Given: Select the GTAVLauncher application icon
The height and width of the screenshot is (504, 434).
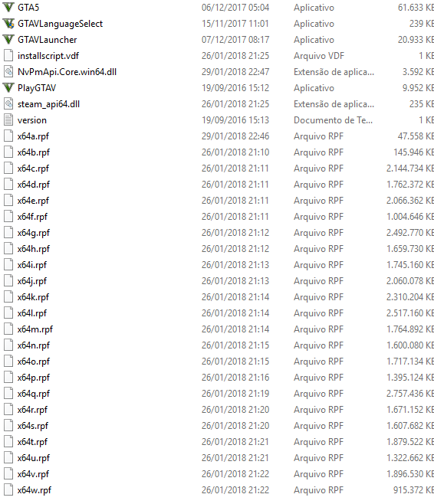Looking at the screenshot, I should [x=8, y=40].
